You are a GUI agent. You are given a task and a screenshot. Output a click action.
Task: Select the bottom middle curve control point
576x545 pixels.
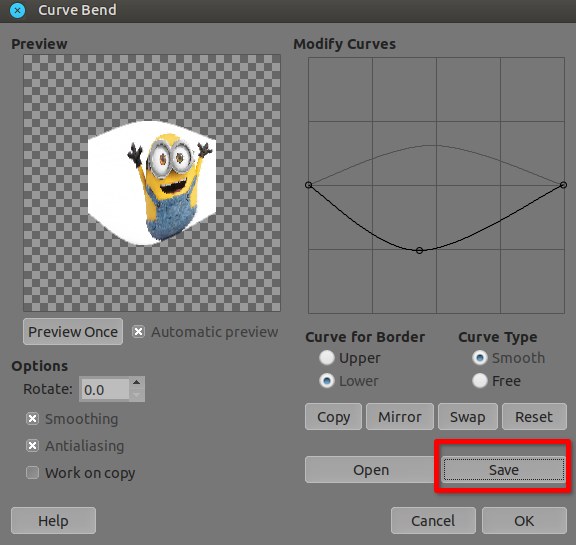pos(420,250)
